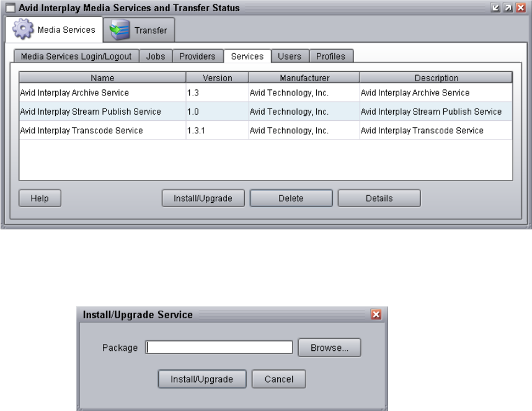Image resolution: width=532 pixels, height=411 pixels.
Task: Click the Help button
Action: [x=40, y=198]
